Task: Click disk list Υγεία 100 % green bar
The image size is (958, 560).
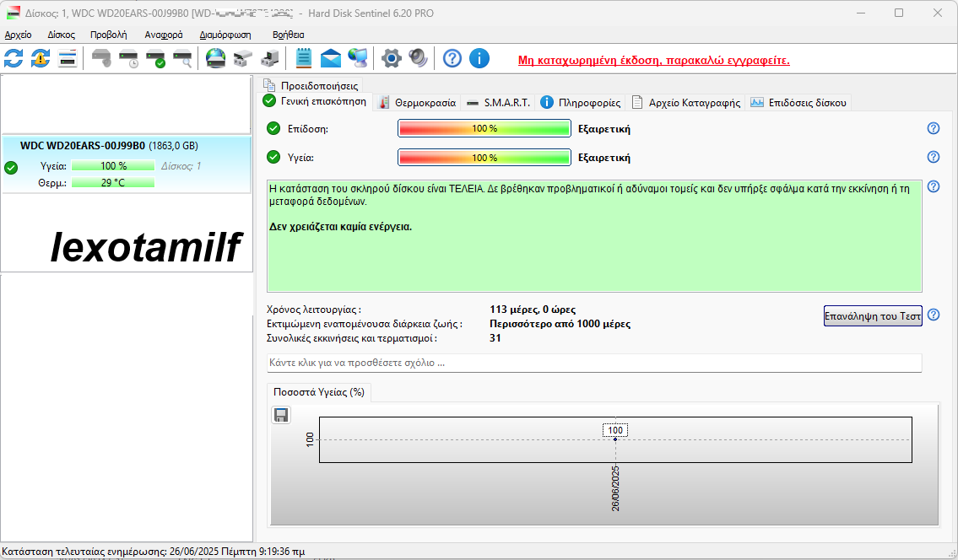Action: [113, 166]
